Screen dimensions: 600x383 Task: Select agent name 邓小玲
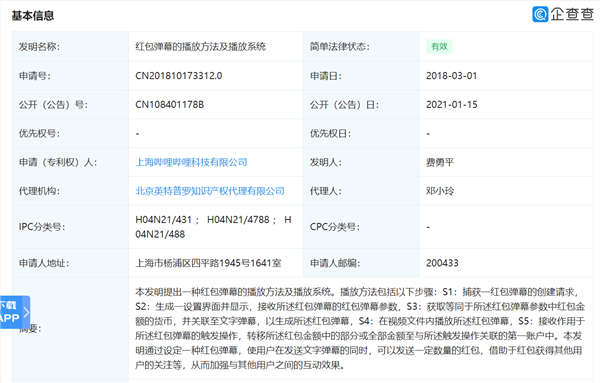440,191
